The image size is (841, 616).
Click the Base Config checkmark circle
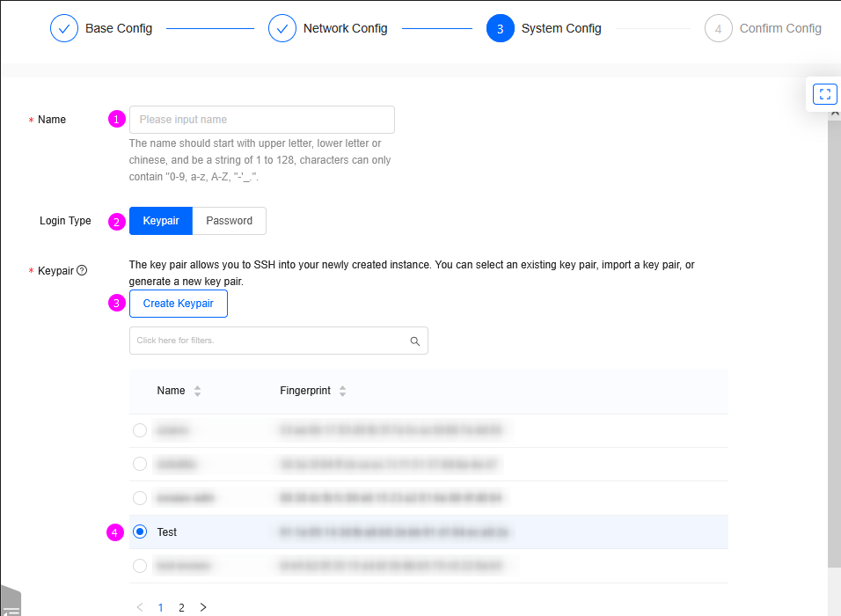(x=64, y=28)
